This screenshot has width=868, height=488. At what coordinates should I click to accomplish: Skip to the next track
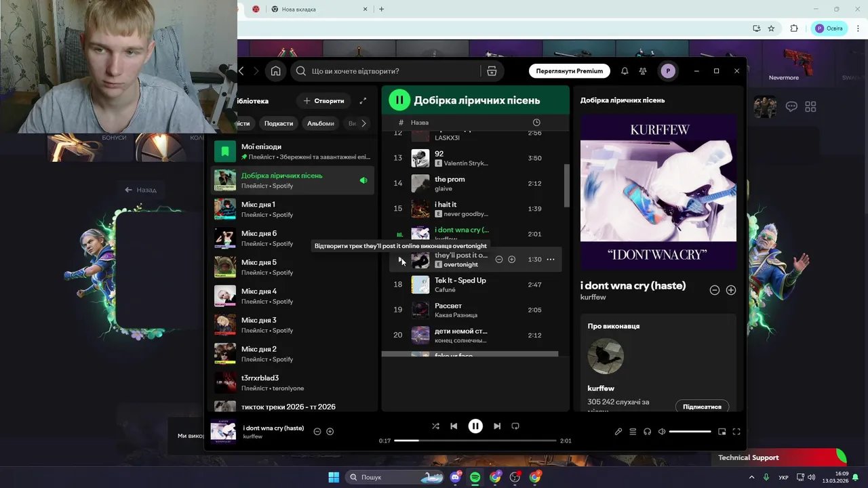tap(497, 426)
